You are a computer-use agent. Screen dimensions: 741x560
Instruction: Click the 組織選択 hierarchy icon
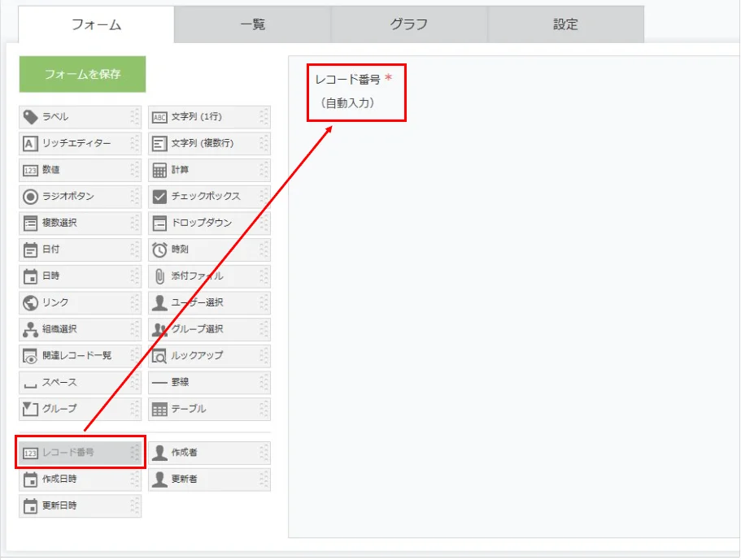[x=30, y=329]
